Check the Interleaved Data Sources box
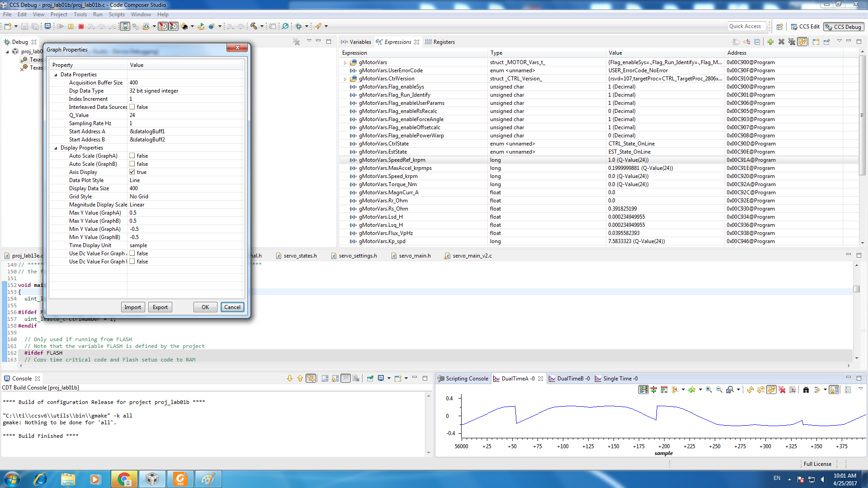This screenshot has width=868, height=488. 132,107
